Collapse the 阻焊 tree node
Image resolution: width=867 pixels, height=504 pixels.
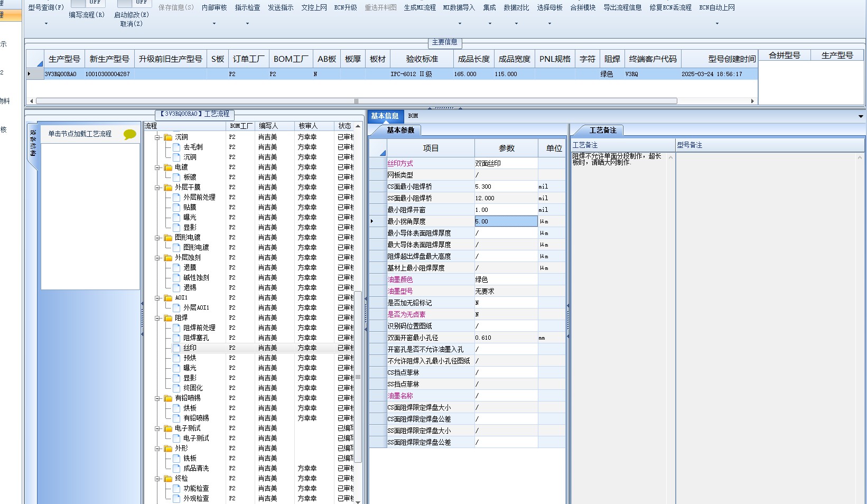[x=157, y=319]
